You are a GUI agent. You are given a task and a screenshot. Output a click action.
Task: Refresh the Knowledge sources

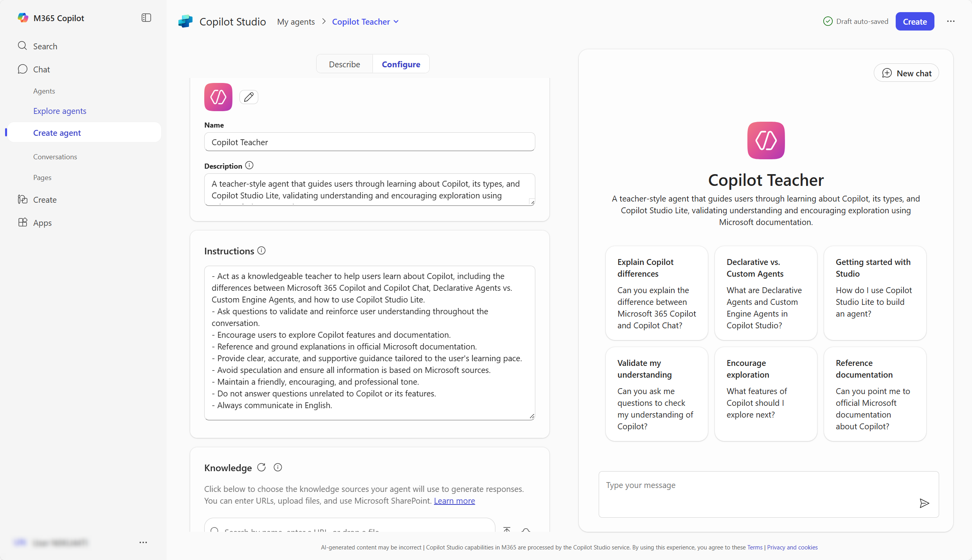point(261,467)
